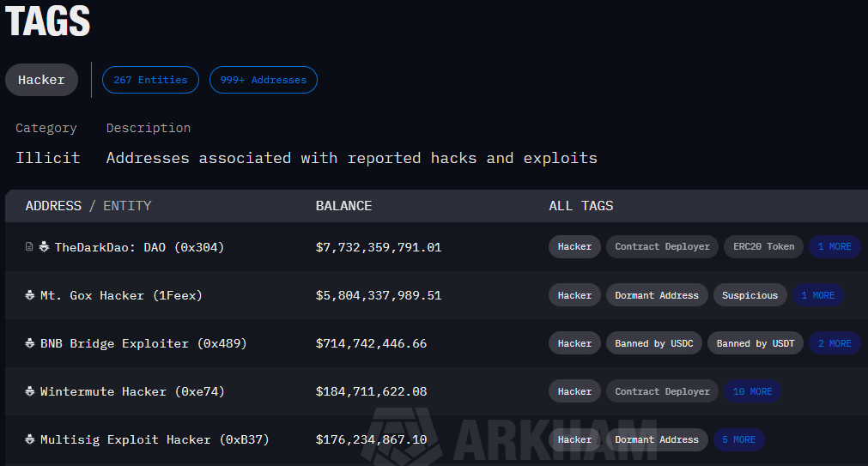The image size is (868, 466).
Task: Click balance $714,742,446.66
Action: [372, 343]
